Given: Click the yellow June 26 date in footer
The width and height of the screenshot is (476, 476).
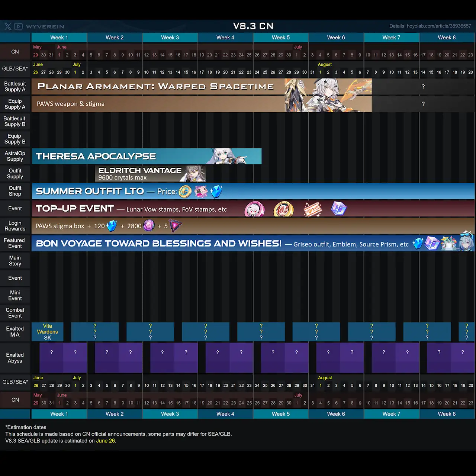Looking at the screenshot, I should [106, 441].
